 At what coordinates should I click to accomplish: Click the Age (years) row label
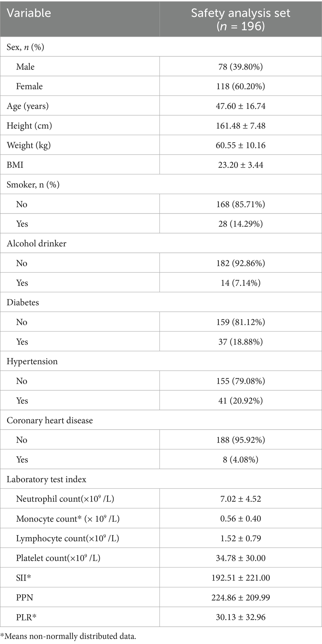(x=28, y=106)
